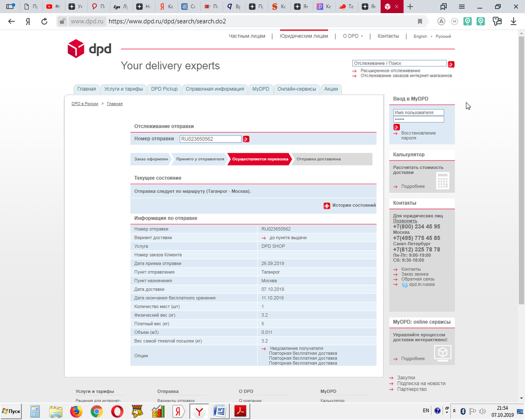525x420 pixels.
Task: Bookmark this page with the bookmark icon
Action: 420,21
